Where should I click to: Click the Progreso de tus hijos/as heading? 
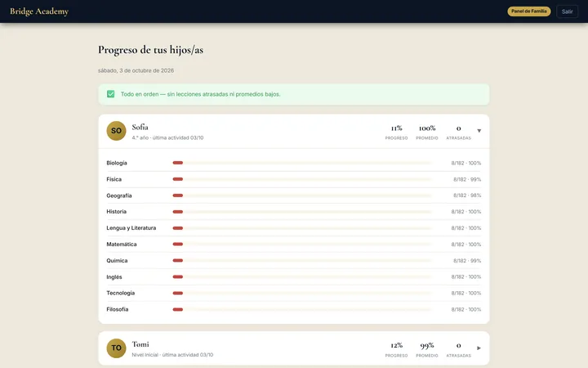point(150,50)
